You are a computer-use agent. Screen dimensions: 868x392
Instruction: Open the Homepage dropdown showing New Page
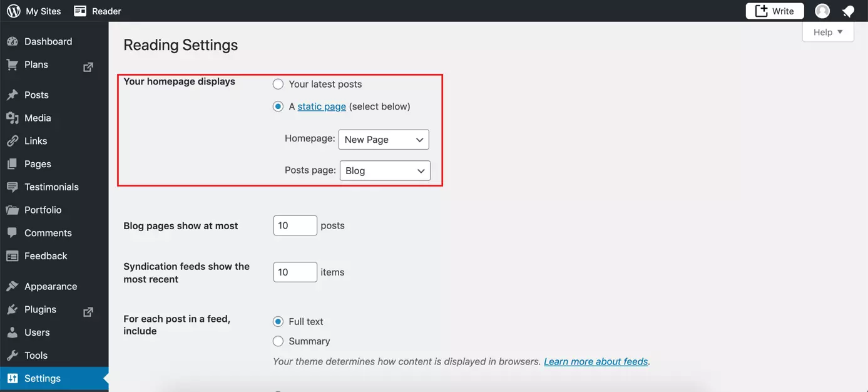coord(384,140)
